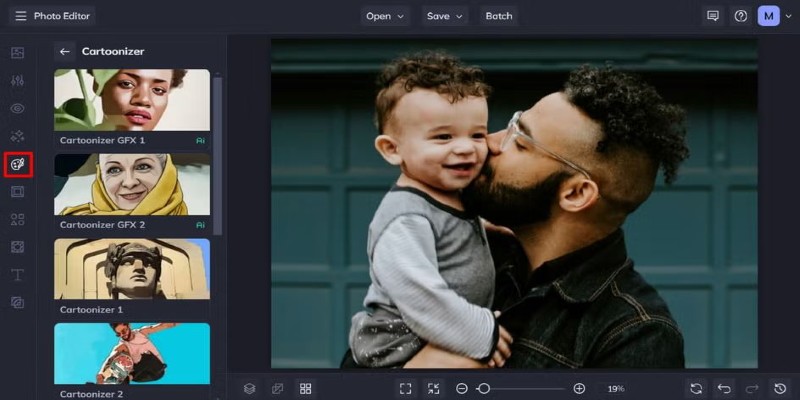Toggle fit-to-screen view icon
This screenshot has height=400, width=800.
(405, 388)
